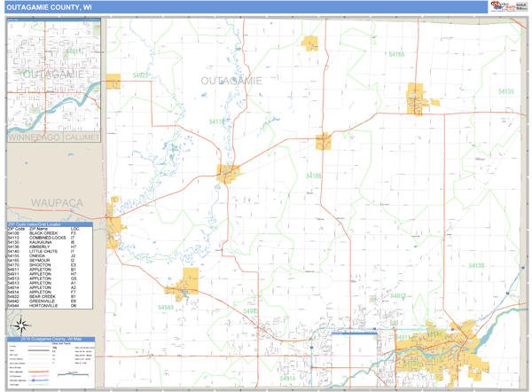Click ZIP label 54106 on the map
532x392 pixels.
(314, 176)
